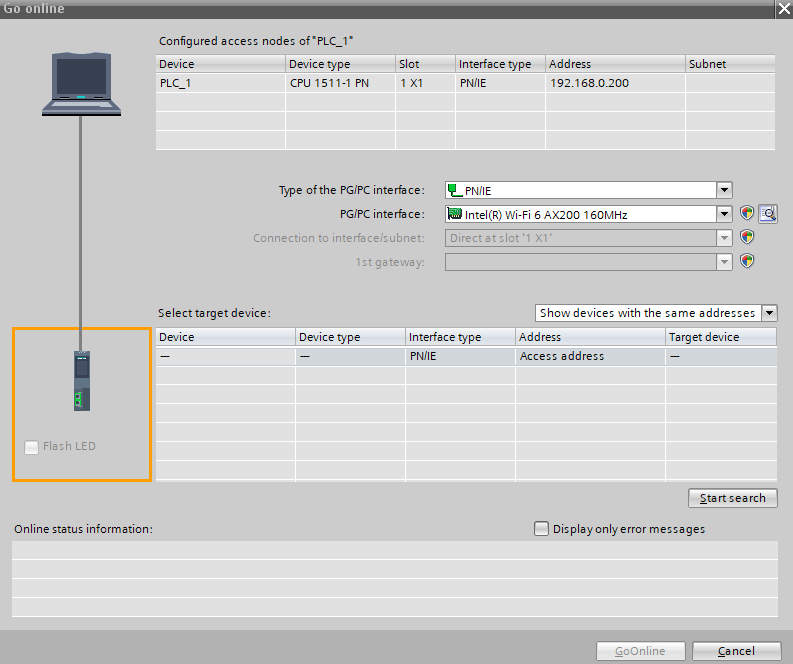Click the green PN/IE network icon
The image size is (793, 664).
coord(454,191)
